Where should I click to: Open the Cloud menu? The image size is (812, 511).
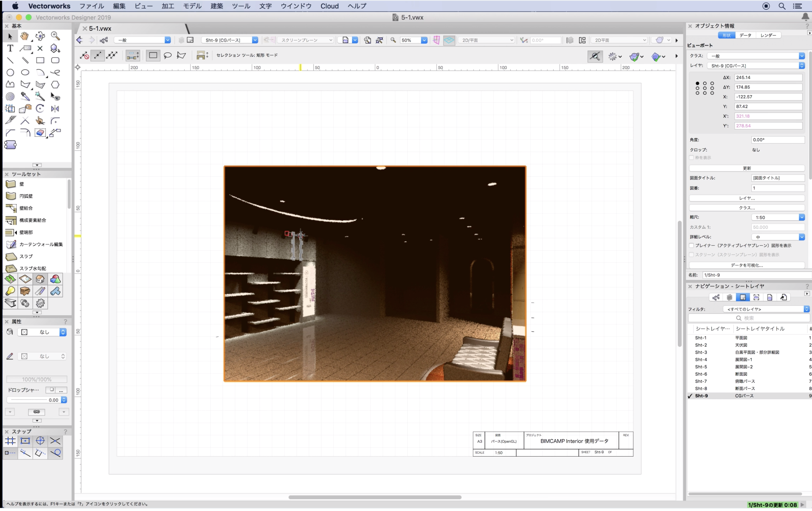[x=329, y=6]
